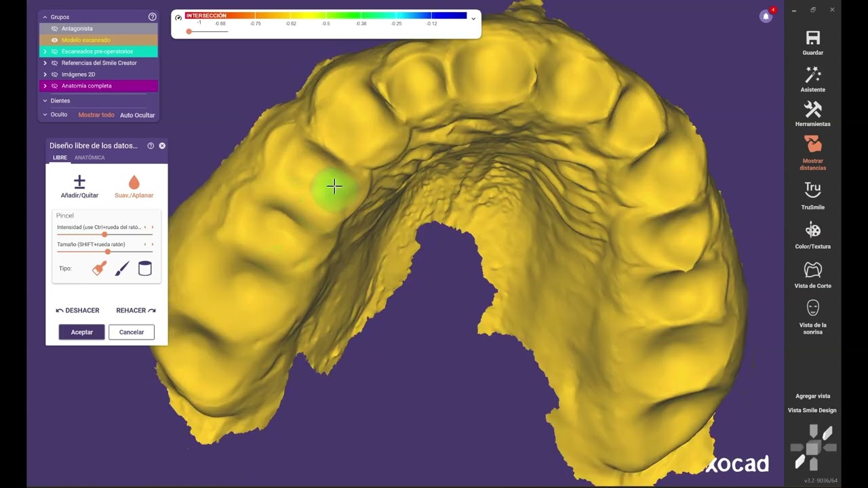868x488 pixels.
Task: Click the Modelo escaneado label
Action: [x=85, y=40]
